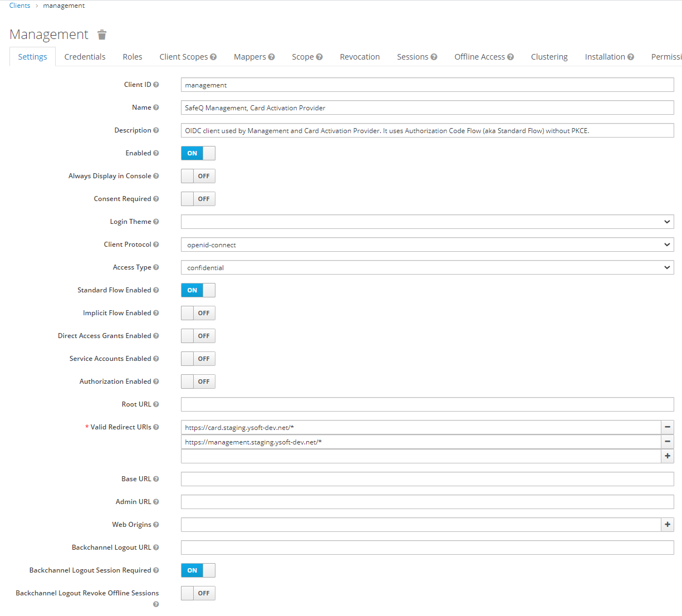This screenshot has width=682, height=616.
Task: Click the trash icon beside Management title
Action: (102, 35)
